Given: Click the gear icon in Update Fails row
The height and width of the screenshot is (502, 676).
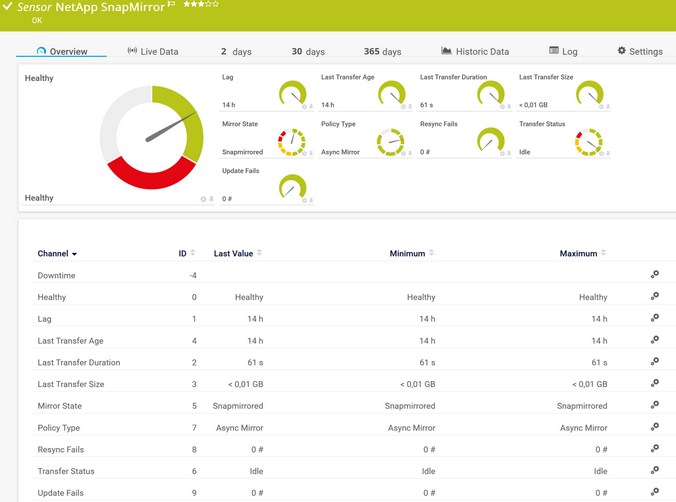Looking at the screenshot, I should click(x=654, y=492).
